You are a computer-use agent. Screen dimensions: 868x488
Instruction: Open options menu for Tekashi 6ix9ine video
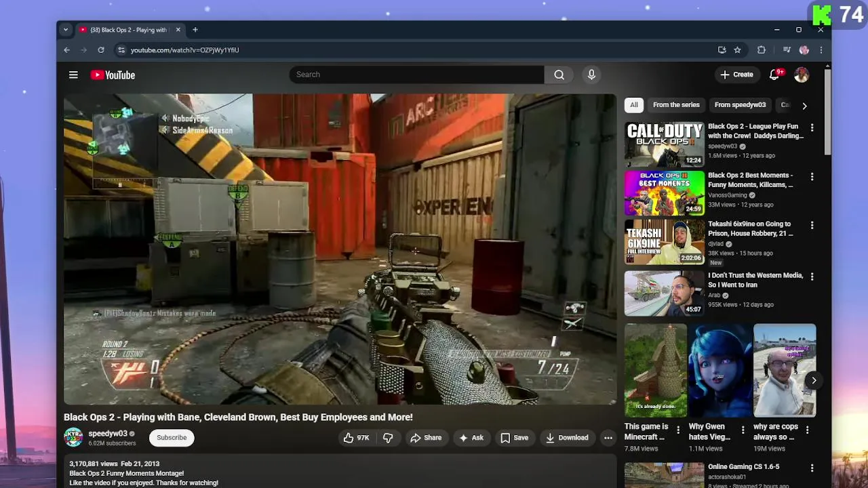tap(812, 225)
